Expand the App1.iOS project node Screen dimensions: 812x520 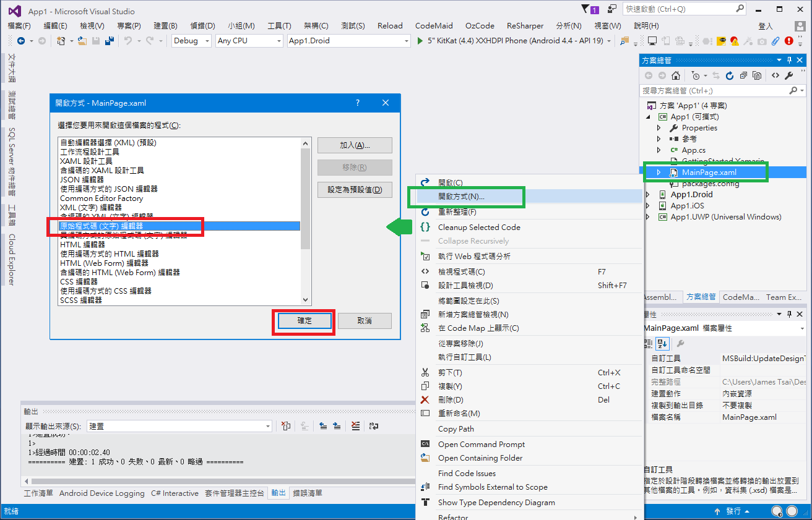(x=648, y=206)
